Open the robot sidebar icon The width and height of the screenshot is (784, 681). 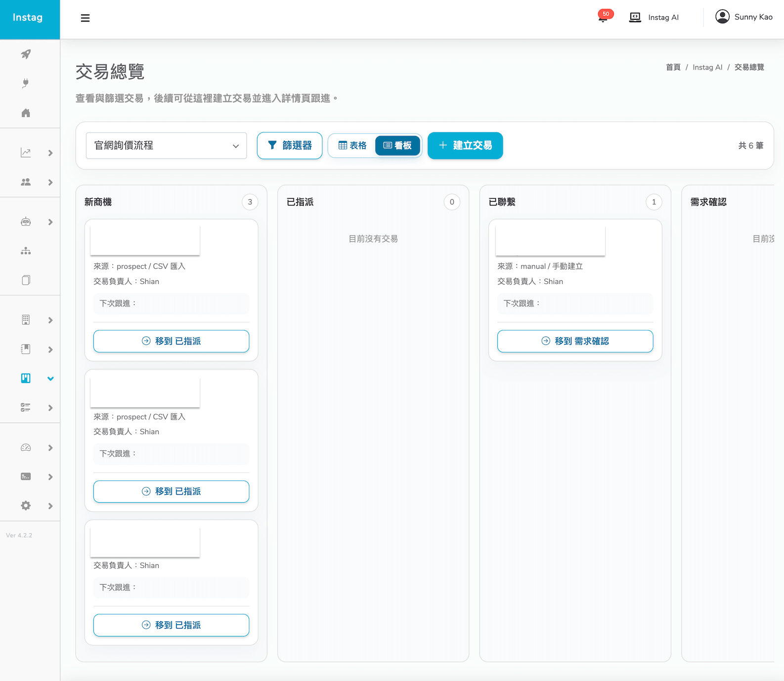(x=26, y=222)
